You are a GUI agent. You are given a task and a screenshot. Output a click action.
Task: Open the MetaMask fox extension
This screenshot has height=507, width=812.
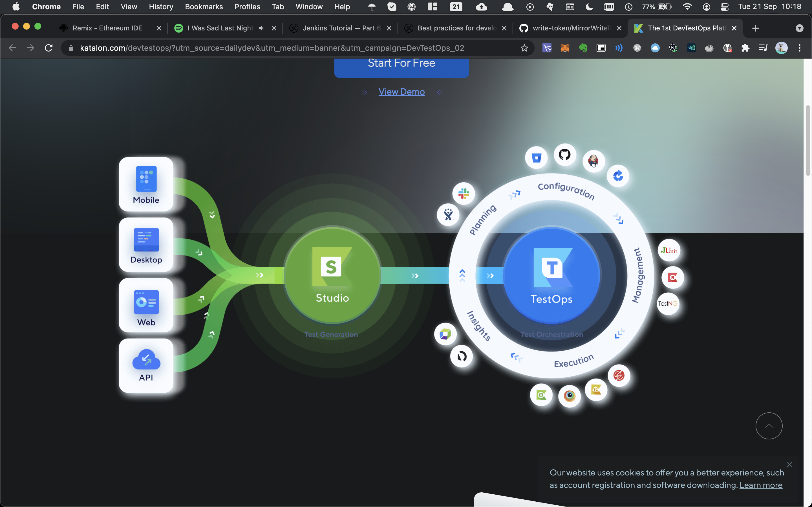click(565, 48)
